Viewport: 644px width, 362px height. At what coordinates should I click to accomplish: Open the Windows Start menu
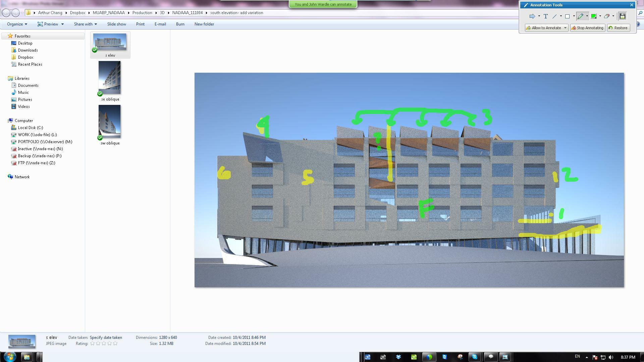click(9, 357)
